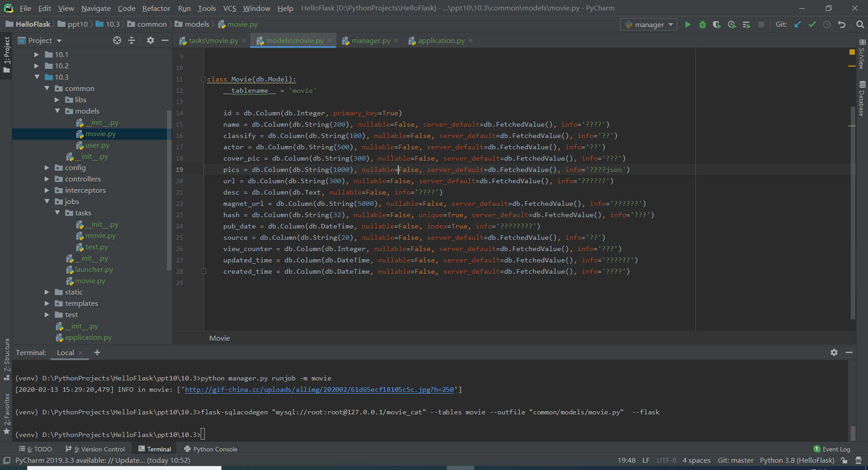
Task: Click the terminal scrollbar
Action: (853, 432)
